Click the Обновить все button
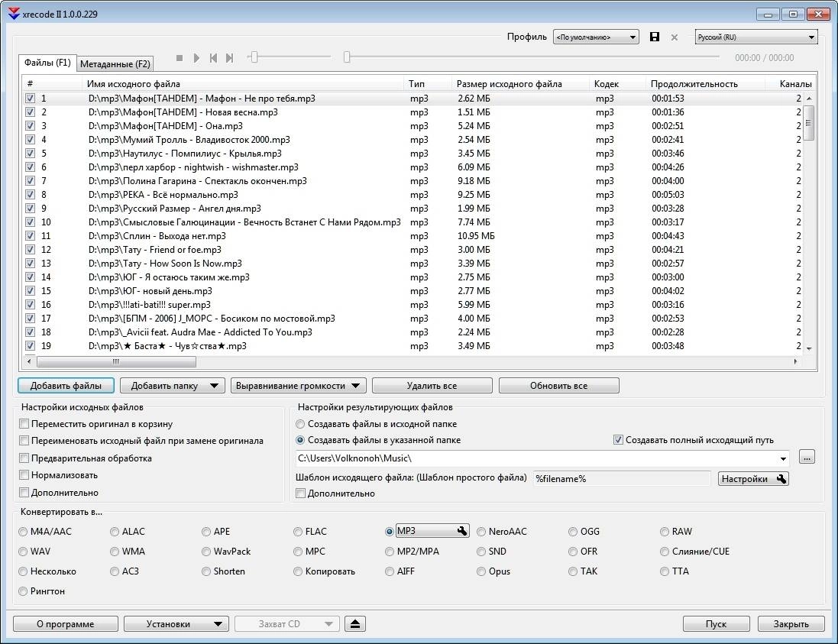838x644 pixels. (559, 386)
